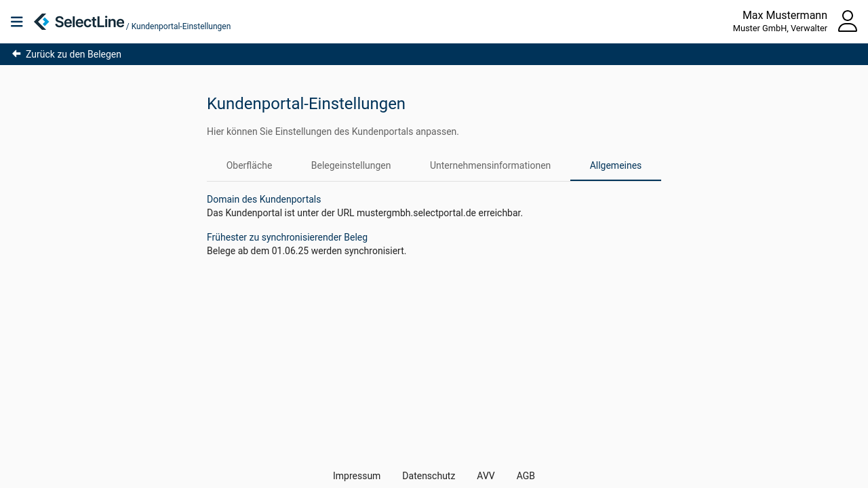Click the Muster GmbH, Verwalter label
The width and height of the screenshot is (868, 488).
coord(779,28)
